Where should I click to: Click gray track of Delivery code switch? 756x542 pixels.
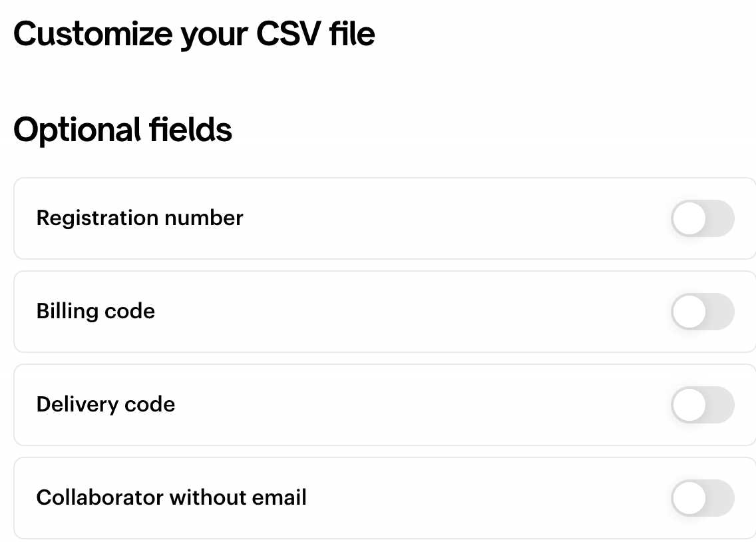(721, 405)
